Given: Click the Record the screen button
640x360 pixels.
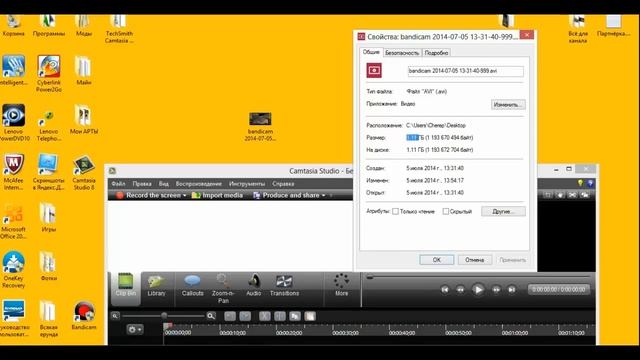Looking at the screenshot, I should tap(149, 196).
